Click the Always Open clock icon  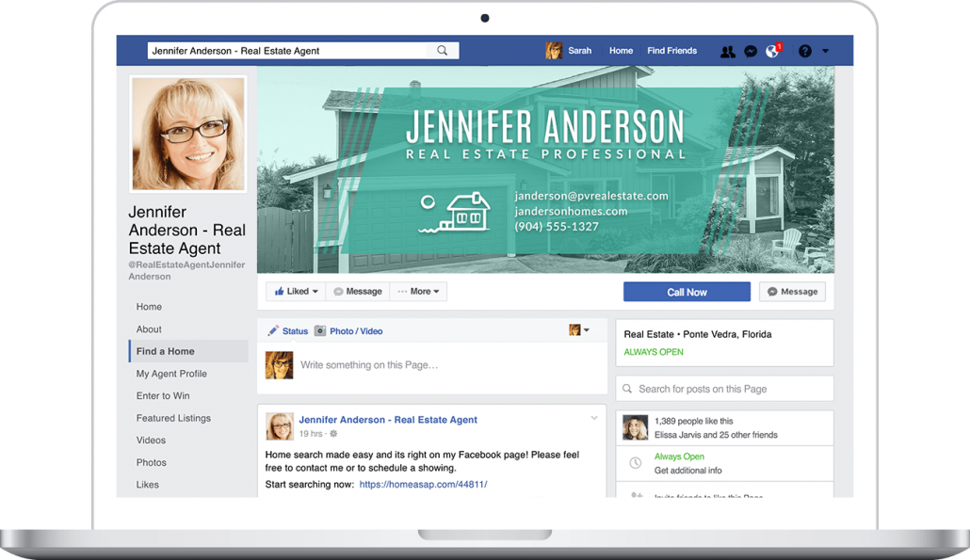635,461
